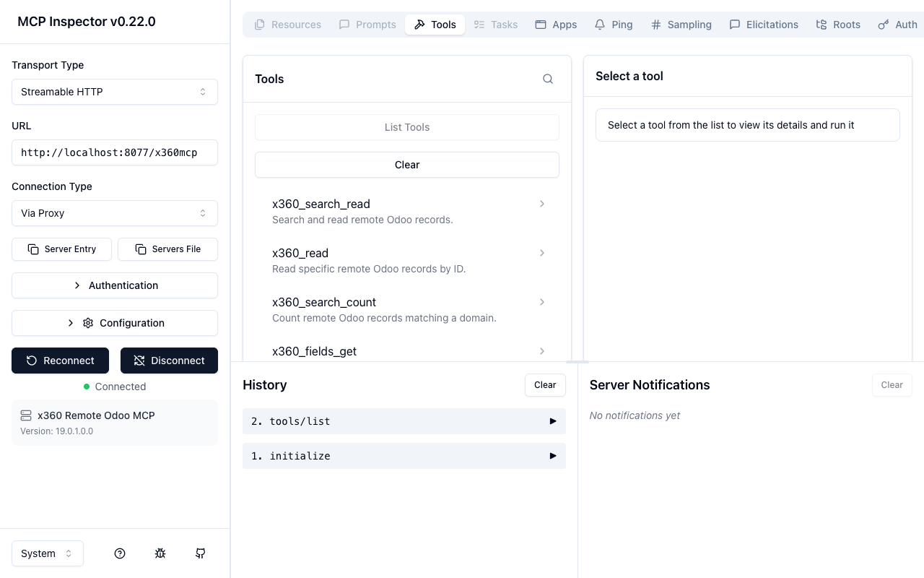The image size is (924, 578).
Task: Select x360_search_read tool name
Action: [321, 204]
